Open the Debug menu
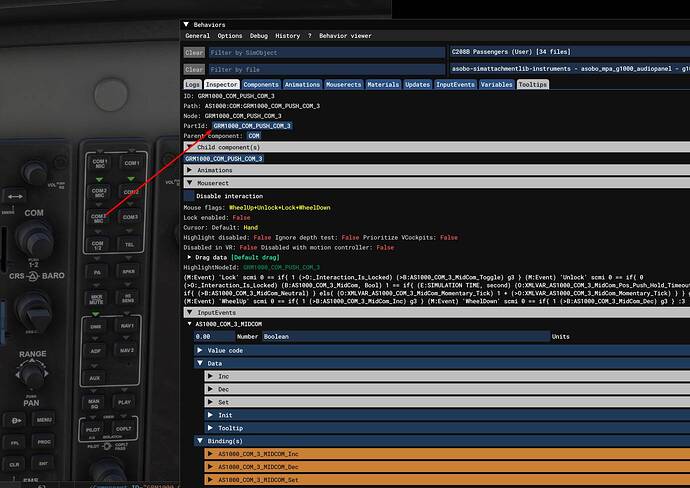This screenshot has width=690, height=488. pyautogui.click(x=258, y=35)
